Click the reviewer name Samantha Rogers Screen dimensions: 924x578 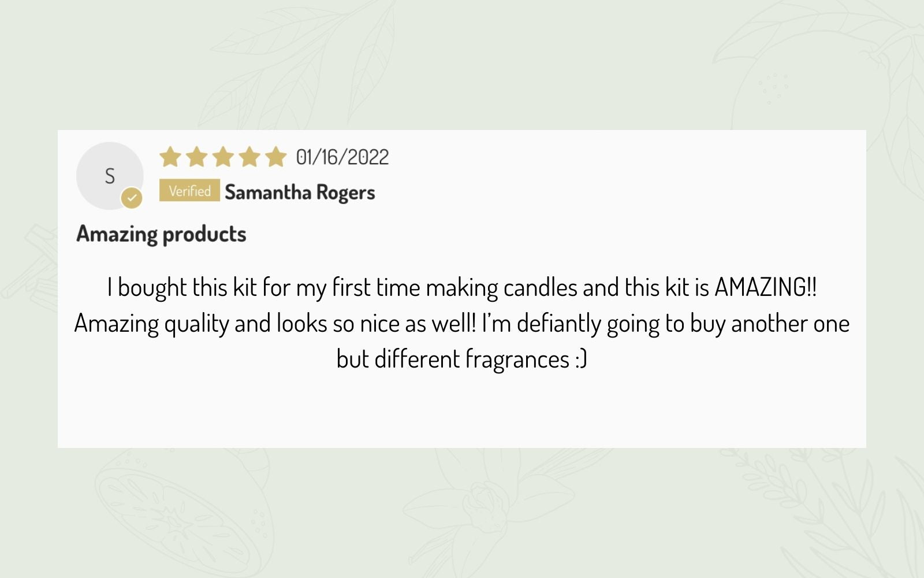point(300,192)
